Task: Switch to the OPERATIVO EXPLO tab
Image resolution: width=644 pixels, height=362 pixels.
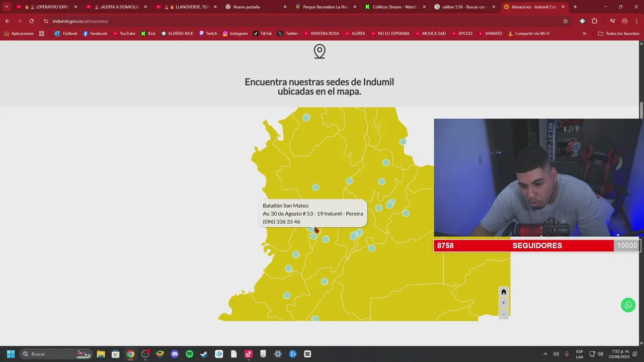Action: tap(48, 7)
